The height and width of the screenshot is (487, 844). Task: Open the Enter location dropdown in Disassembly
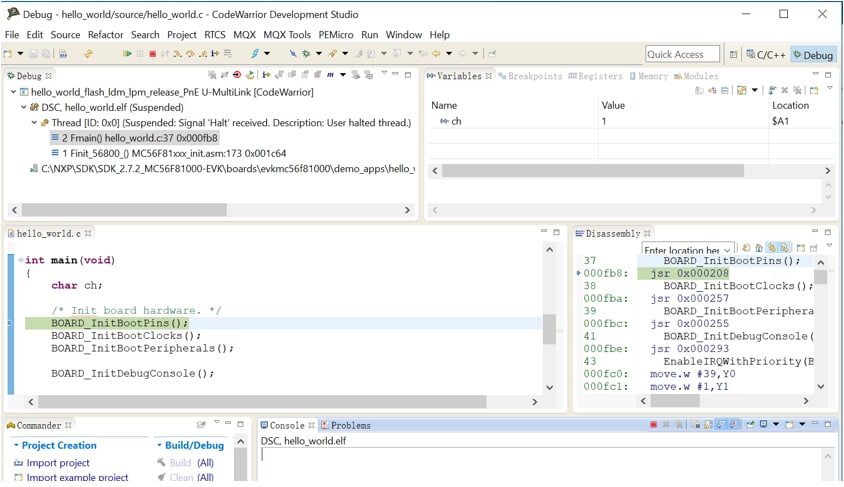(x=727, y=249)
